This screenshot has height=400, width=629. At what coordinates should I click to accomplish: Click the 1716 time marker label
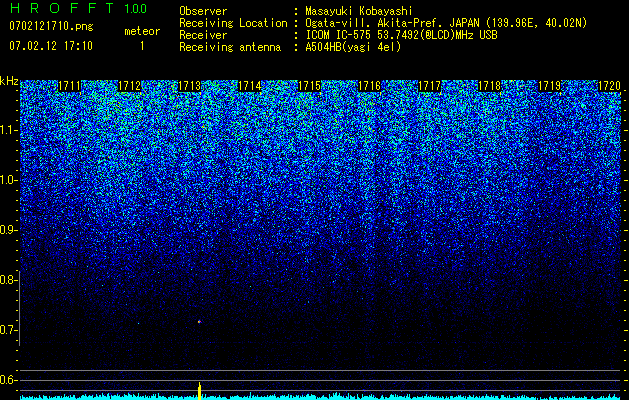369,86
